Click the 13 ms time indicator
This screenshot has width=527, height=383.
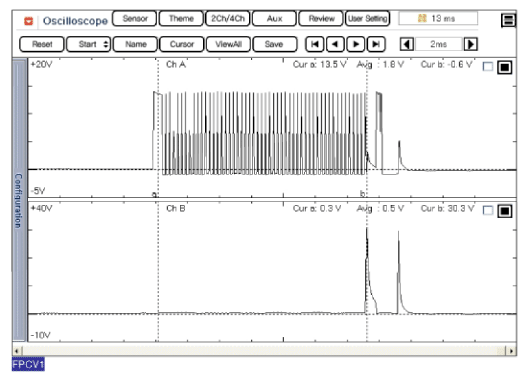[x=438, y=18]
